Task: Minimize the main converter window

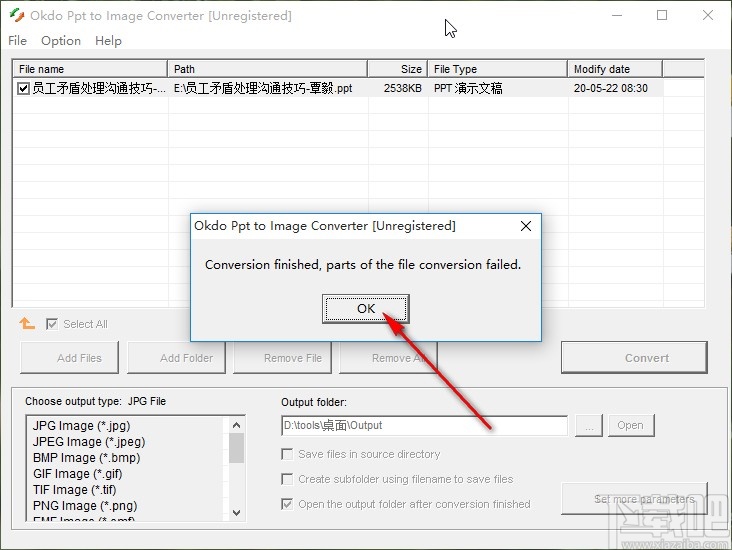Action: 617,15
